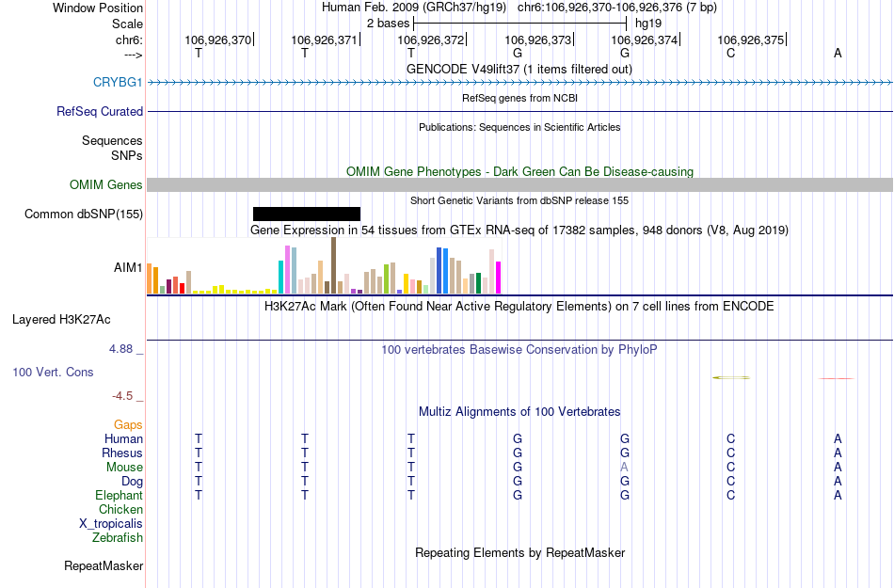
Task: Click the Gaps label in Multiz alignment
Action: pyautogui.click(x=128, y=424)
